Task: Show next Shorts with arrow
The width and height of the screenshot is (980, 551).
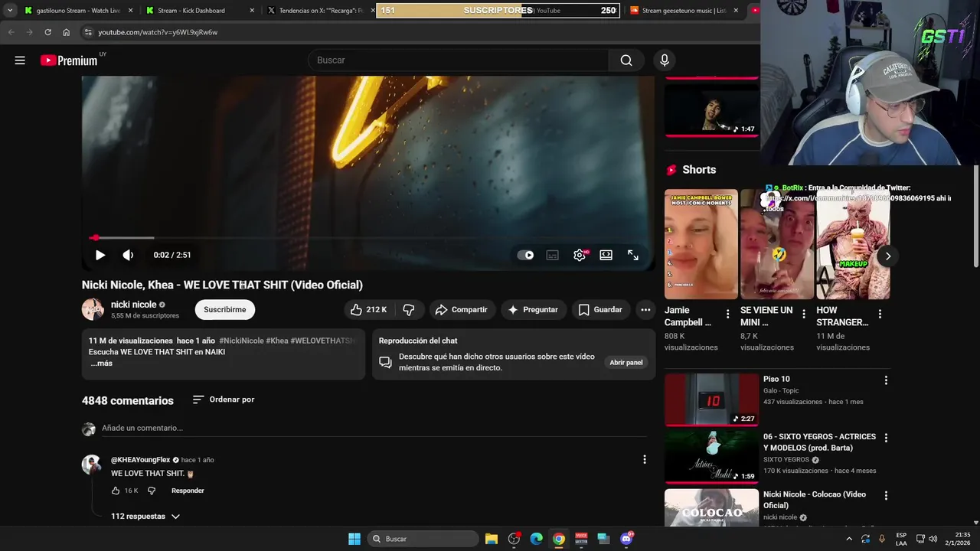Action: 887,256
